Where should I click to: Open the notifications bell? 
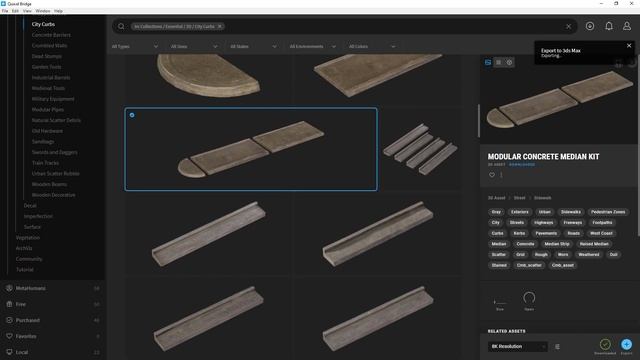[609, 26]
